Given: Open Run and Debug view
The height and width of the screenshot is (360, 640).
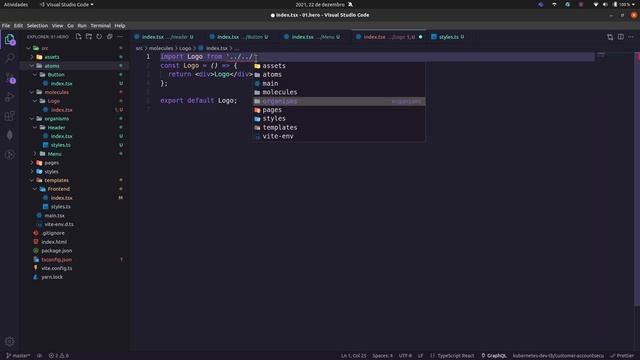Looking at the screenshot, I should [x=10, y=97].
